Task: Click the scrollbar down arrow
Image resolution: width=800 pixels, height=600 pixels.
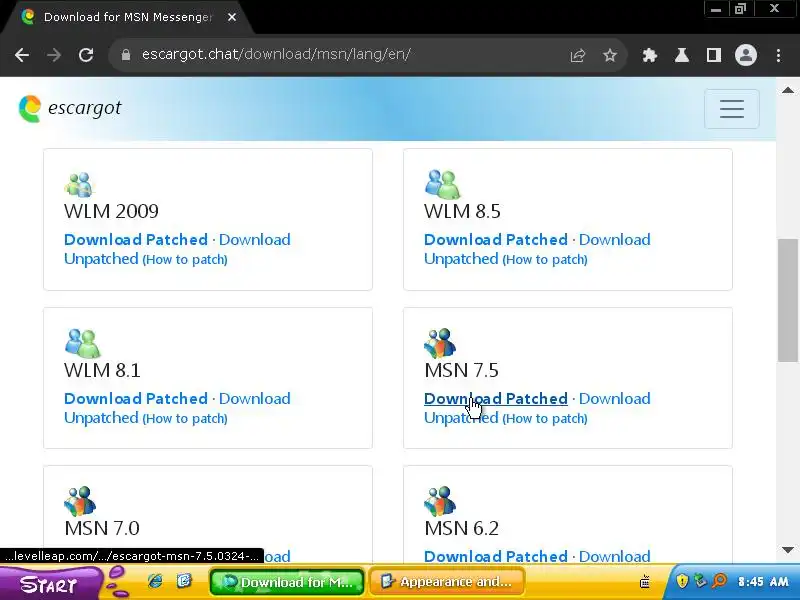Action: pyautogui.click(x=788, y=550)
